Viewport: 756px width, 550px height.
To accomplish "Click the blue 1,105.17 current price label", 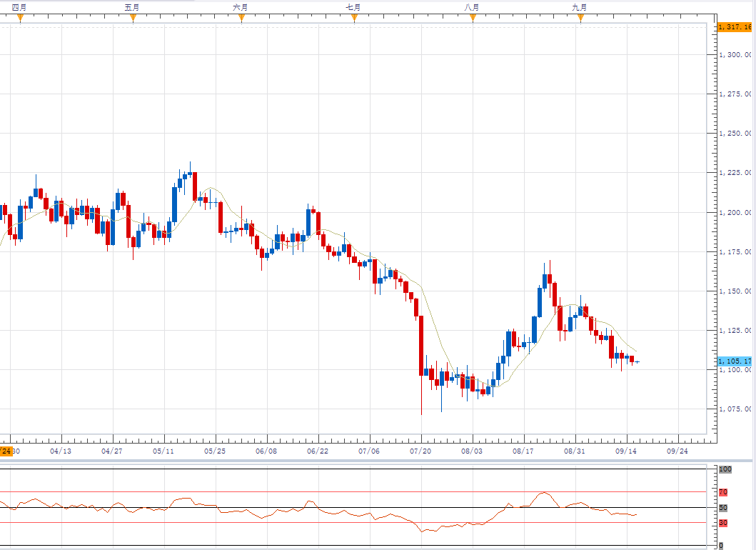I will click(735, 361).
